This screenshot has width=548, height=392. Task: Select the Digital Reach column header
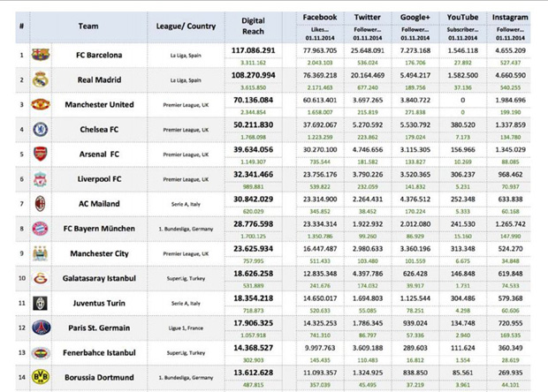254,26
